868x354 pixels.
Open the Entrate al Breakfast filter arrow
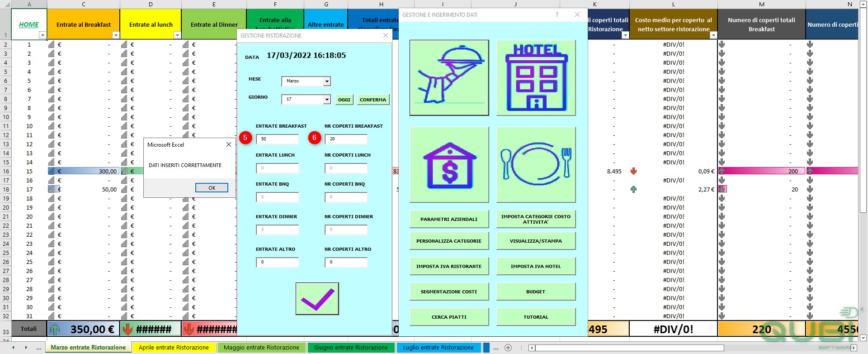[116, 35]
